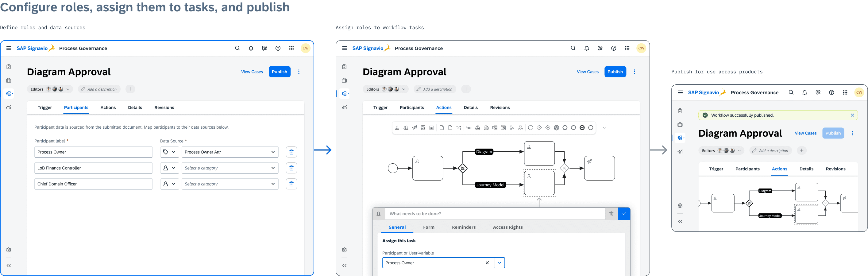Open Actions tab in the right published window
Viewport: 868px width, 276px height.
point(779,169)
